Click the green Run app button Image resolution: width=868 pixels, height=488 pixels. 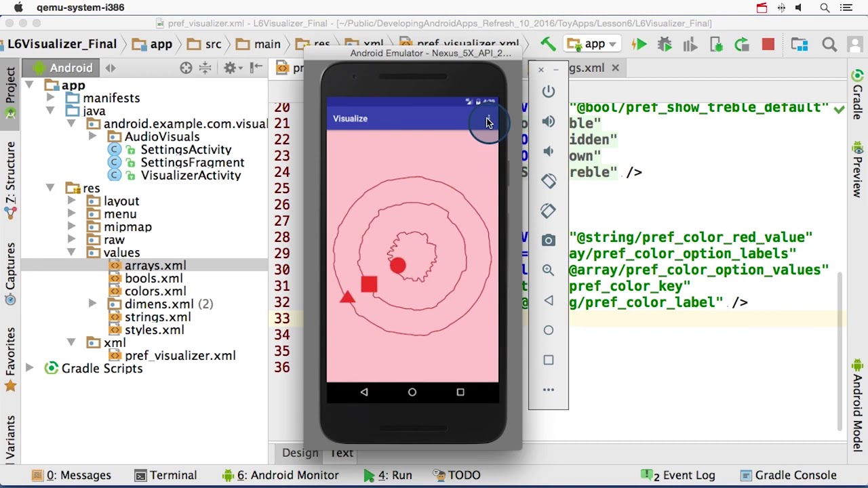(x=639, y=45)
